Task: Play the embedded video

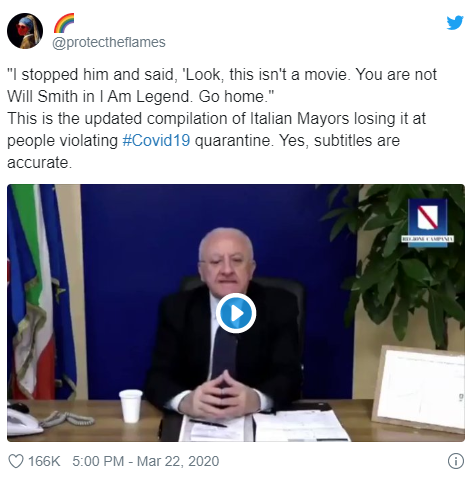Action: [x=236, y=313]
